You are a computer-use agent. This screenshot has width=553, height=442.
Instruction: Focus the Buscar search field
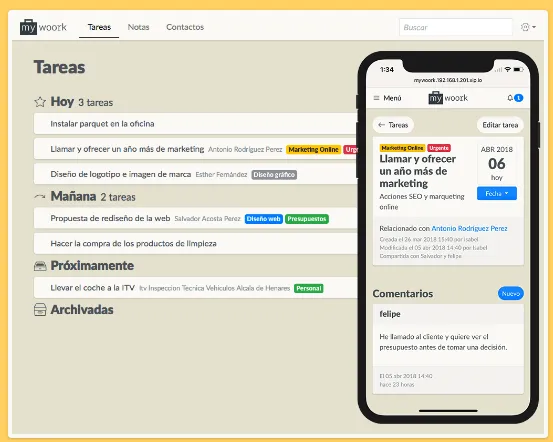tap(455, 27)
